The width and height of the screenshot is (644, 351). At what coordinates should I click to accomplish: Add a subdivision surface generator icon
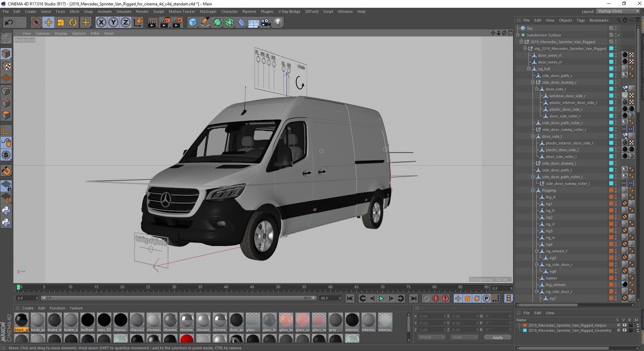click(x=217, y=23)
